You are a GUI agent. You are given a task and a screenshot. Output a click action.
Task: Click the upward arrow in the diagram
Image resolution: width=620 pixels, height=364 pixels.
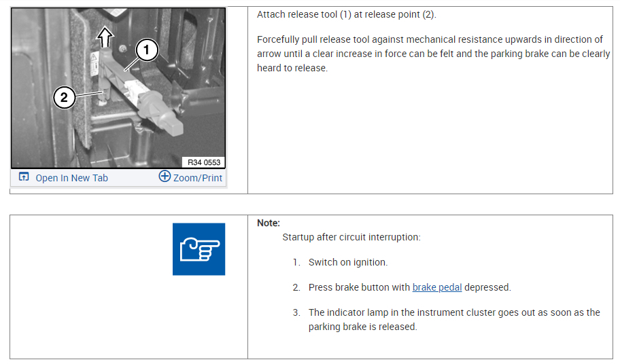[104, 34]
